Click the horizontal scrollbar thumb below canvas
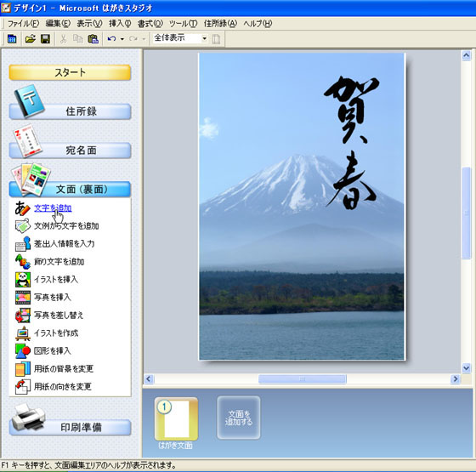Viewport: 476px width, 472px height. click(303, 378)
